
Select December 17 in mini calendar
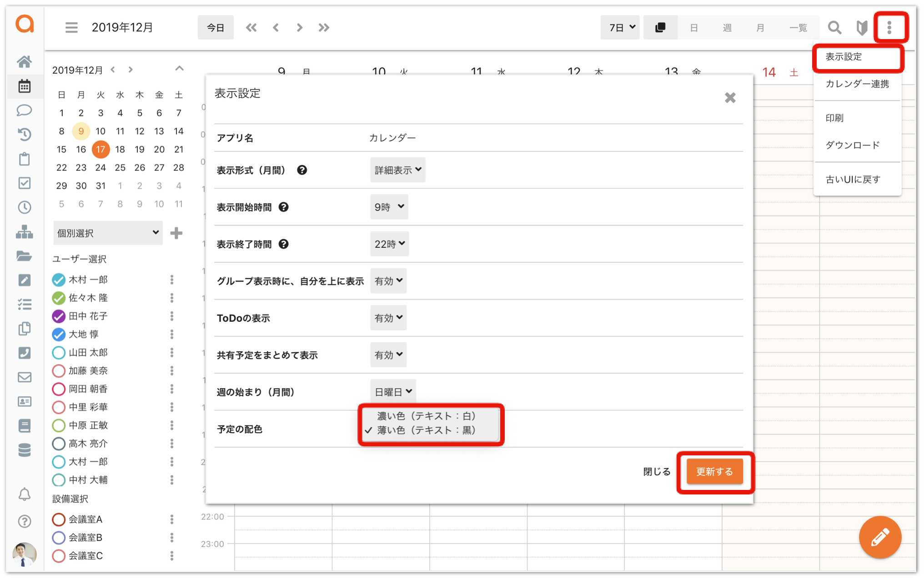(100, 149)
